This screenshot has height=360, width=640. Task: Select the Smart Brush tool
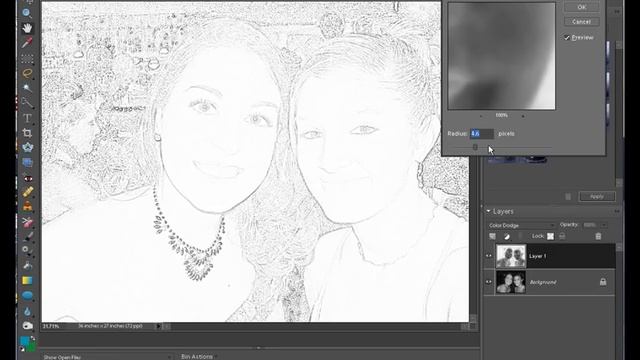click(27, 250)
